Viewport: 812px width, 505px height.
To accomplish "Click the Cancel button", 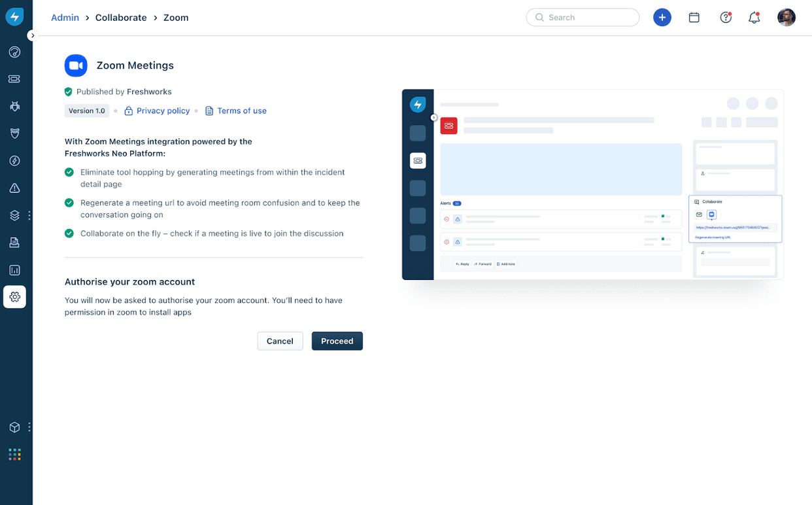I will tap(280, 341).
